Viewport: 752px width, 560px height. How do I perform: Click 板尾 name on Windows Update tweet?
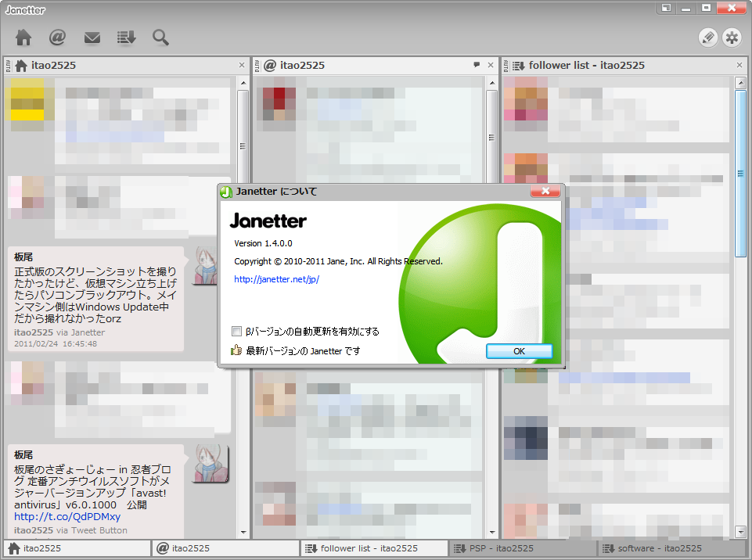pyautogui.click(x=23, y=257)
